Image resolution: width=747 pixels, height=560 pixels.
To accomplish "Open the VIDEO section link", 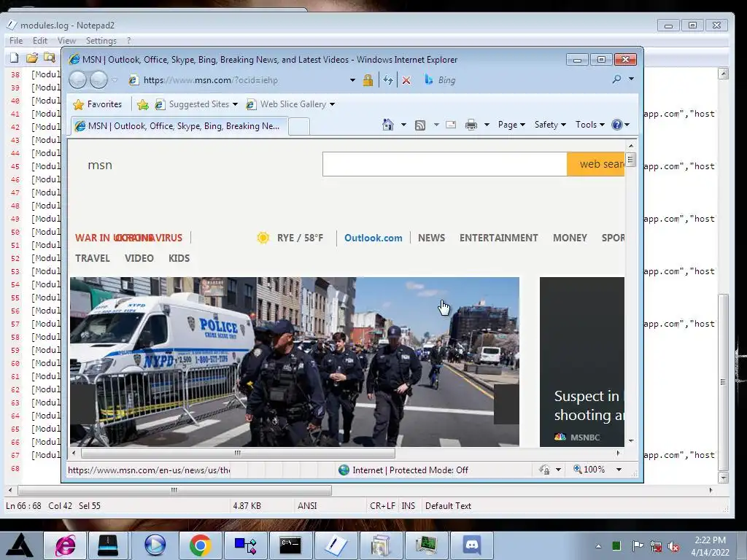I will point(139,258).
